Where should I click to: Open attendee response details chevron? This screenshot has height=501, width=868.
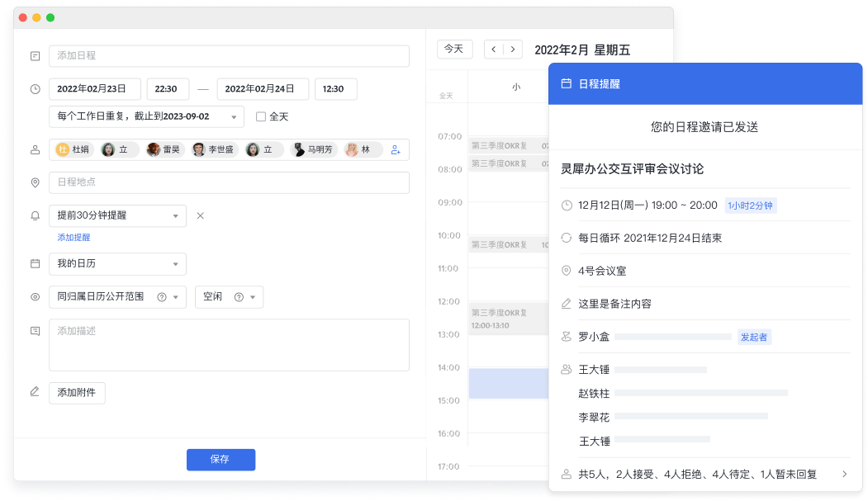(x=844, y=475)
